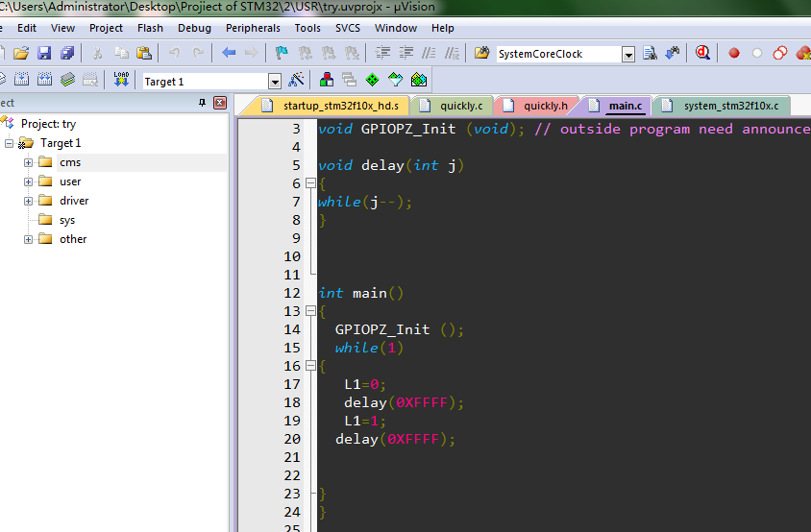811x532 pixels.
Task: Download code to flash with LOAD
Action: (x=121, y=79)
